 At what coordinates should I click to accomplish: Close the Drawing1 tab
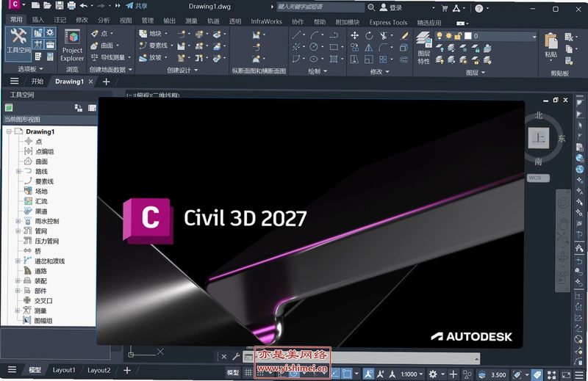[90, 81]
